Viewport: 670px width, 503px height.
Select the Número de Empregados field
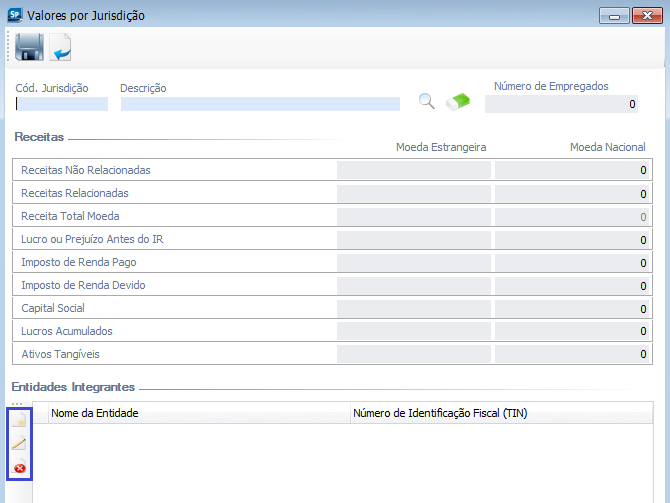click(561, 104)
